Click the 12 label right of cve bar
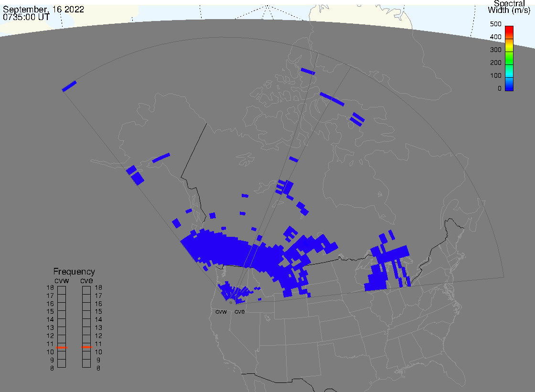The height and width of the screenshot is (392, 535). [98, 336]
